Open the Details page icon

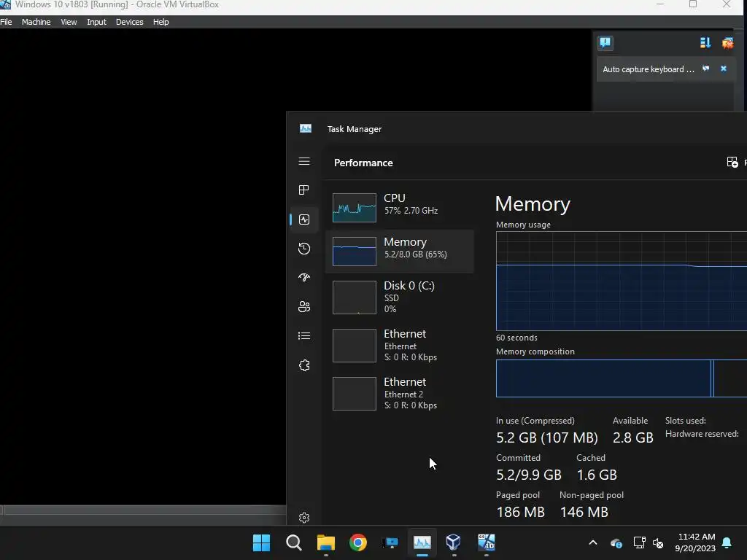pyautogui.click(x=304, y=336)
